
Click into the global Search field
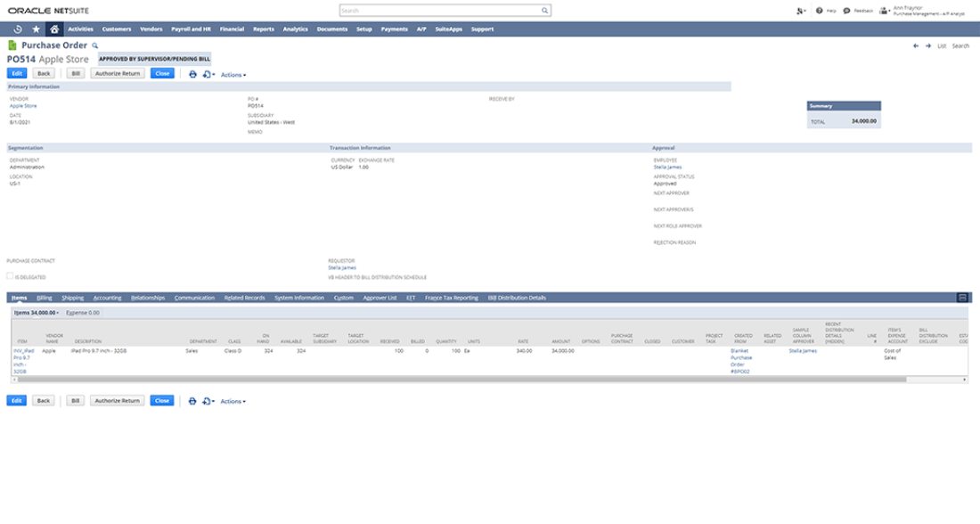(441, 11)
